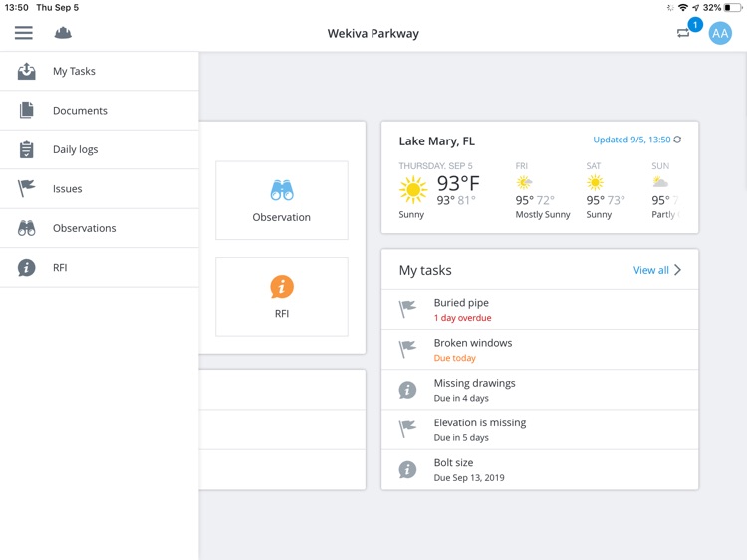Click the info icon beside Missing drawings
The height and width of the screenshot is (560, 747).
point(407,390)
